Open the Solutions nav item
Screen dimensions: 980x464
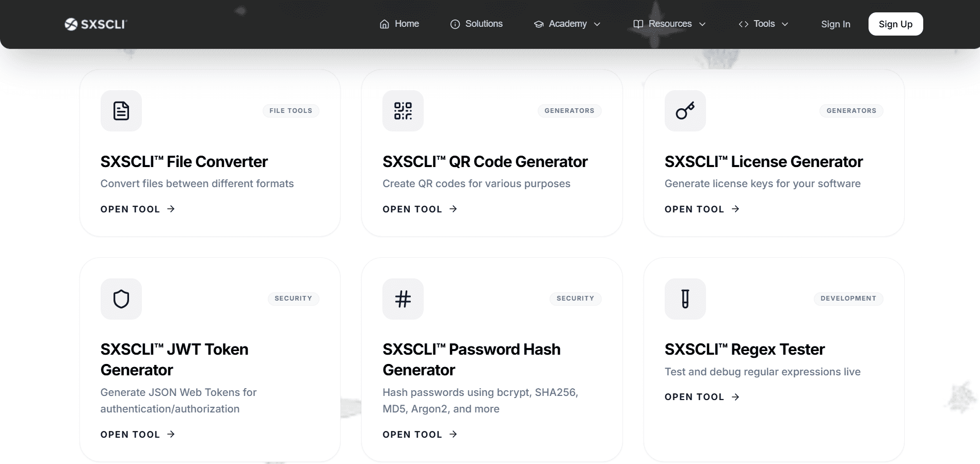[484, 24]
